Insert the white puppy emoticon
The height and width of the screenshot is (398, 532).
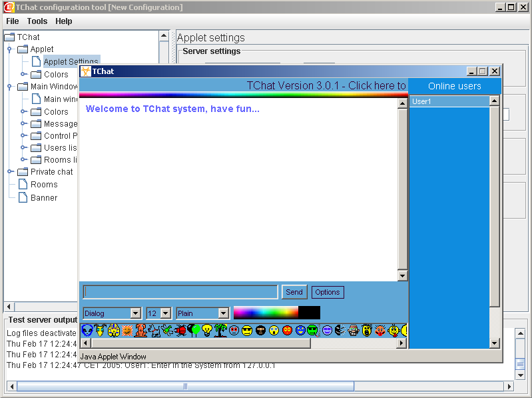(154, 330)
